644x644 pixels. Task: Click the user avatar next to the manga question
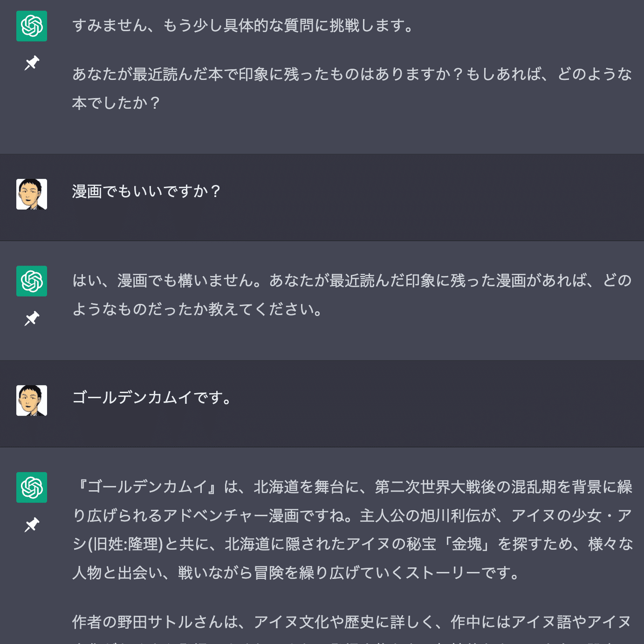coord(32,193)
